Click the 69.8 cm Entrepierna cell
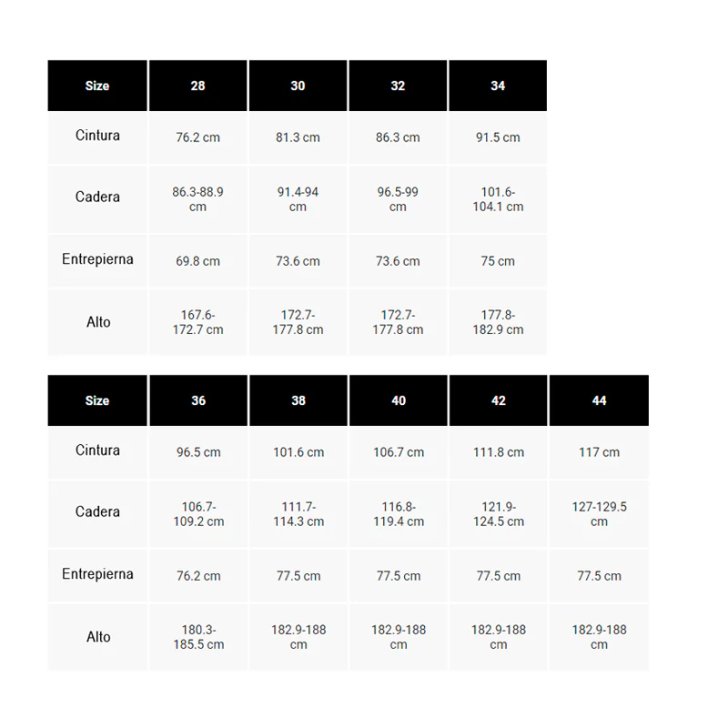 pos(197,261)
